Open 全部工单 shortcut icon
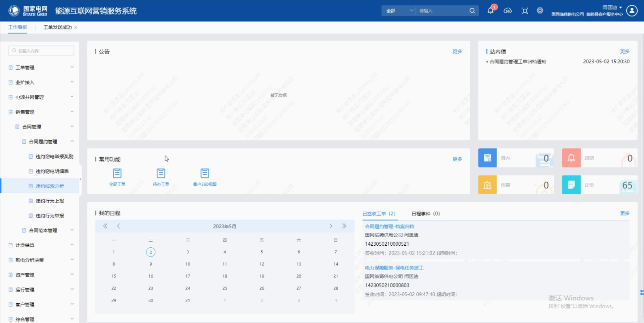 [117, 174]
